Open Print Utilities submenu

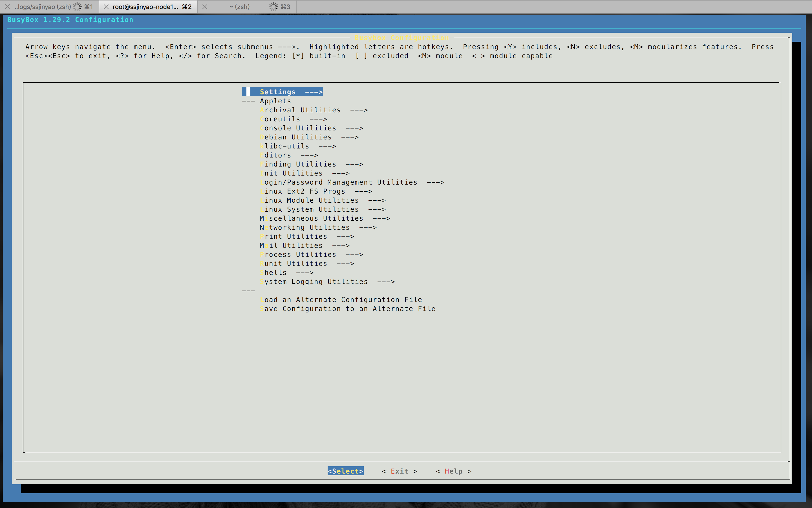[x=307, y=237]
